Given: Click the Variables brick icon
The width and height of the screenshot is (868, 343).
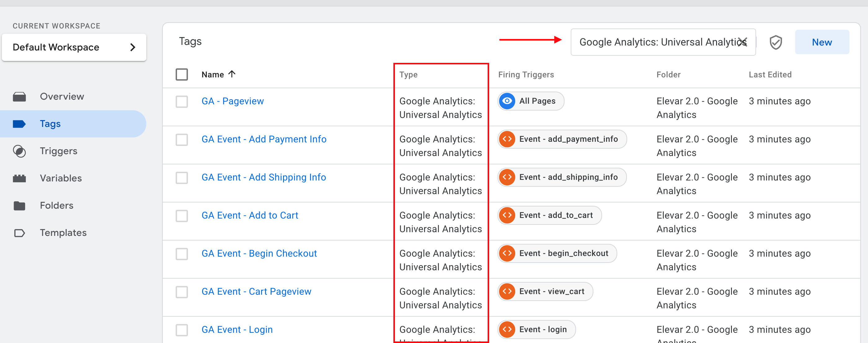Looking at the screenshot, I should tap(19, 178).
